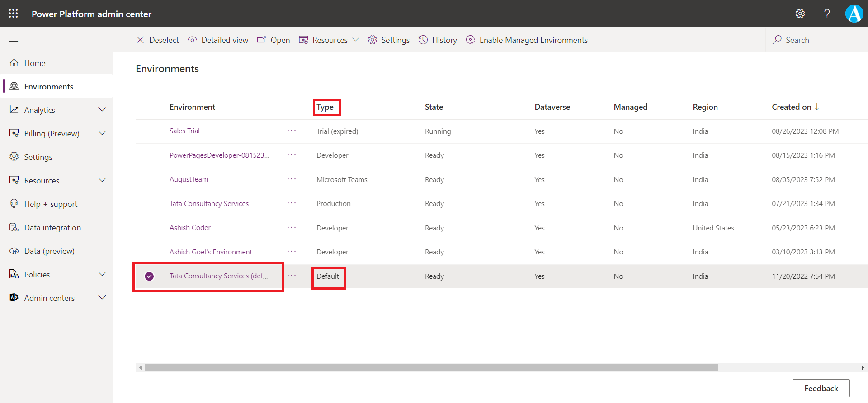Collapse the left navigation hamburger menu

(14, 39)
